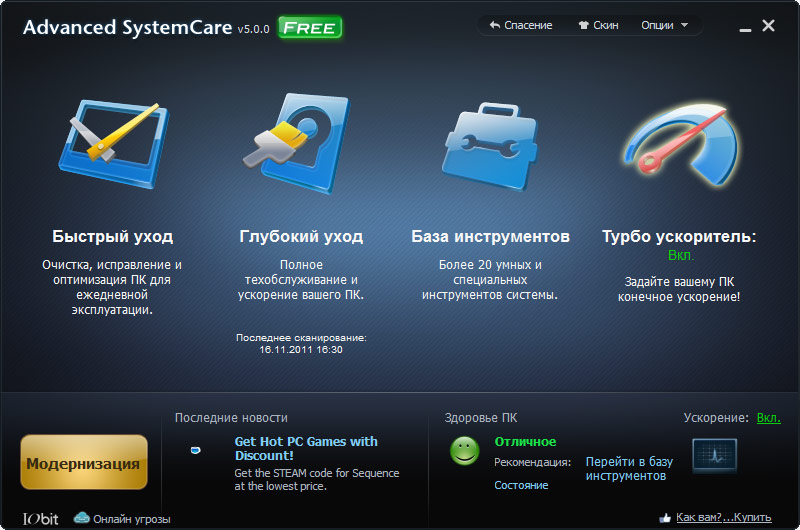
Task: Click the Здоровье ПК section title
Action: [481, 418]
